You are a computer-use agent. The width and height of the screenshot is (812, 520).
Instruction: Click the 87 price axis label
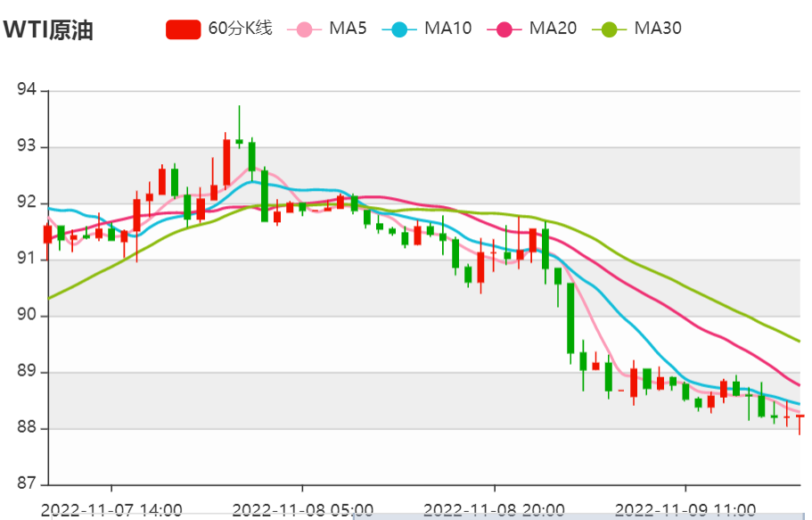click(27, 483)
